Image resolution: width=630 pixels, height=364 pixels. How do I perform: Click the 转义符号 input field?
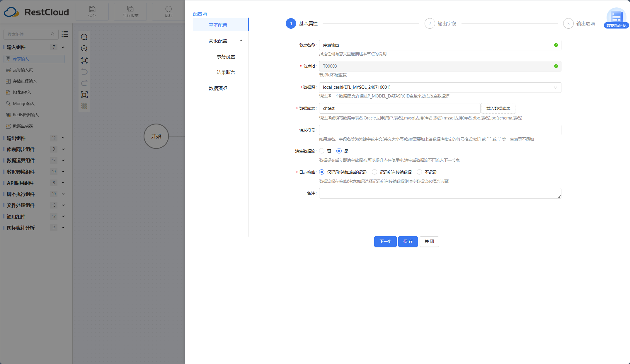point(440,130)
